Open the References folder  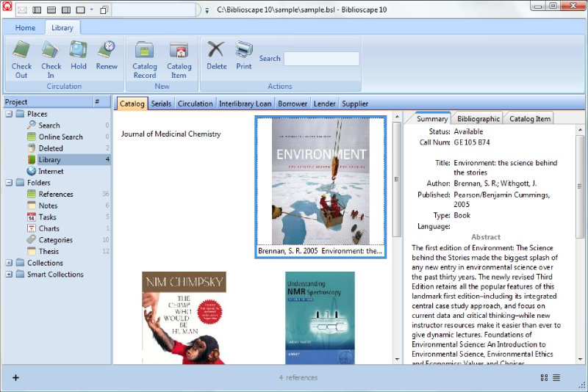tap(56, 194)
